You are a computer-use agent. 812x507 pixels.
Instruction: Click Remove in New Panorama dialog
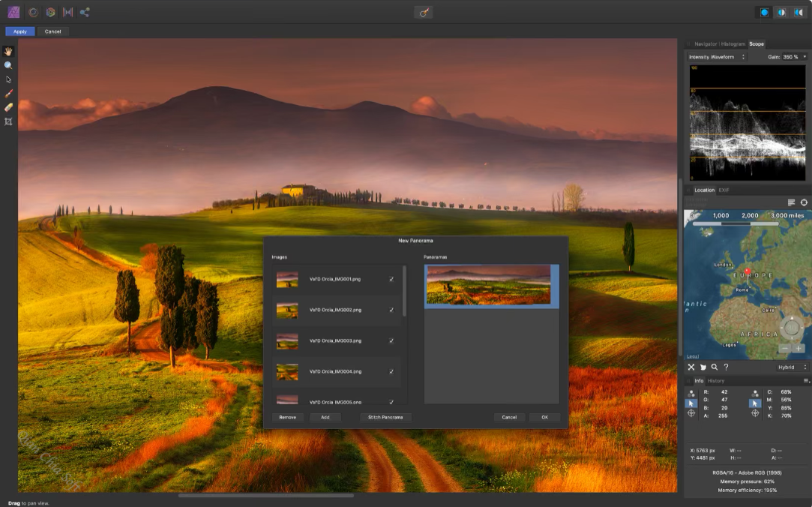287,418
